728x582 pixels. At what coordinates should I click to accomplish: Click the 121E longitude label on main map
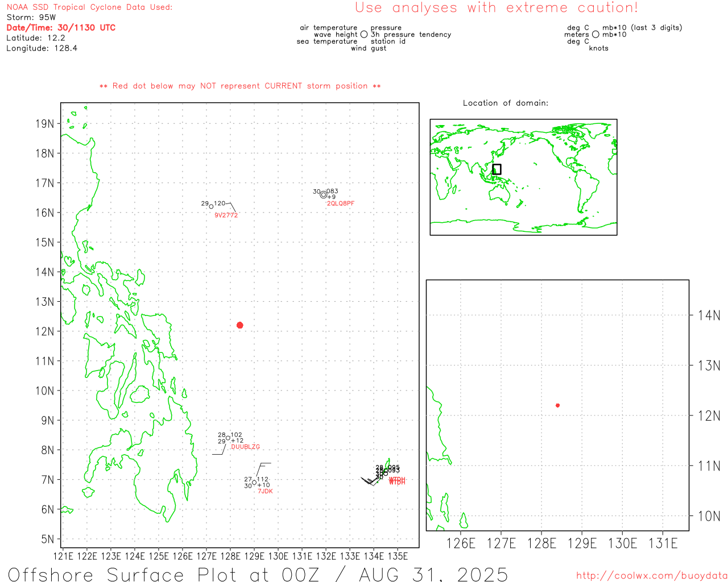[63, 556]
